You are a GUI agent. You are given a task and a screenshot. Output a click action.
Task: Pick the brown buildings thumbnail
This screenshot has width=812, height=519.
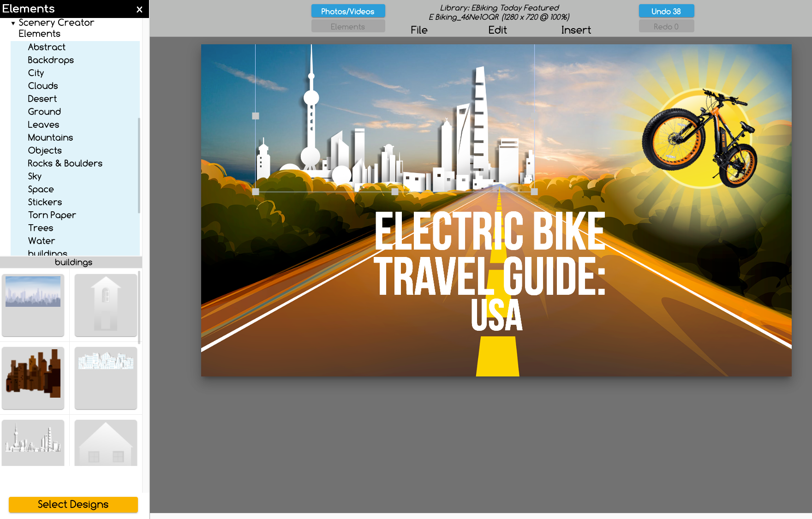click(x=33, y=378)
